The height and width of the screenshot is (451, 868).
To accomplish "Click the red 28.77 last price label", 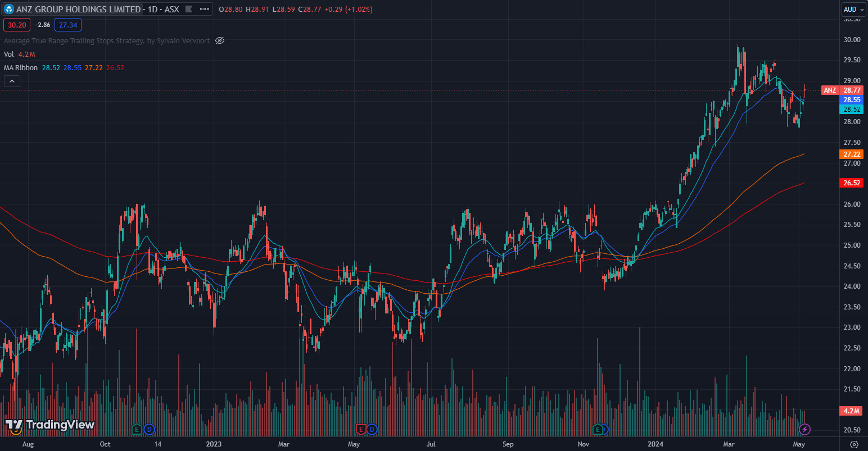I will (x=852, y=90).
